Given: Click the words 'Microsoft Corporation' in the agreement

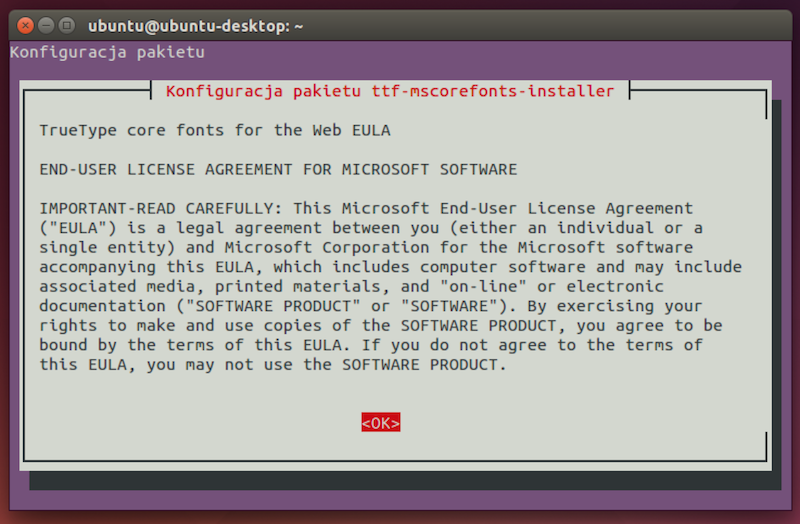Looking at the screenshot, I should click(x=327, y=247).
